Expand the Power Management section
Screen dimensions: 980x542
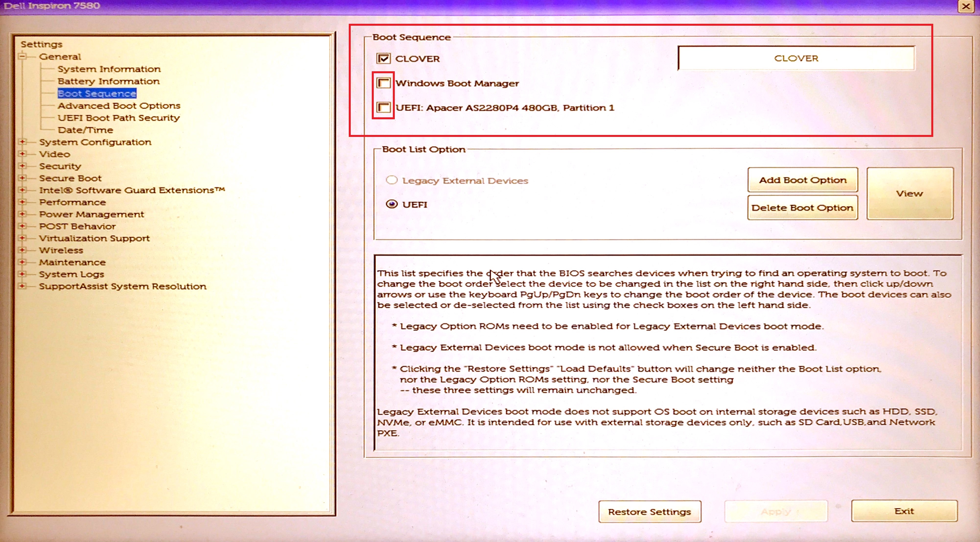23,214
